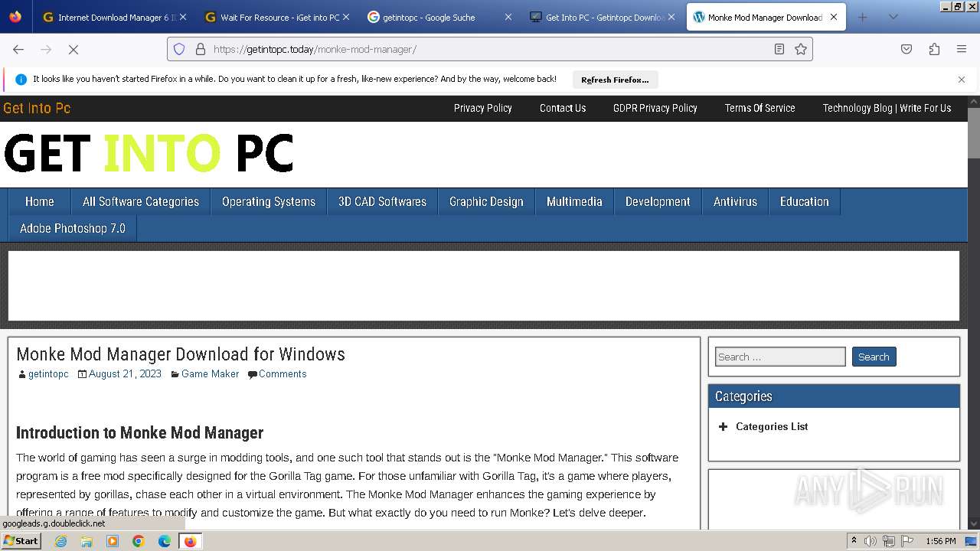Open a new tab with plus button
Image resolution: width=980 pixels, height=551 pixels.
[863, 17]
